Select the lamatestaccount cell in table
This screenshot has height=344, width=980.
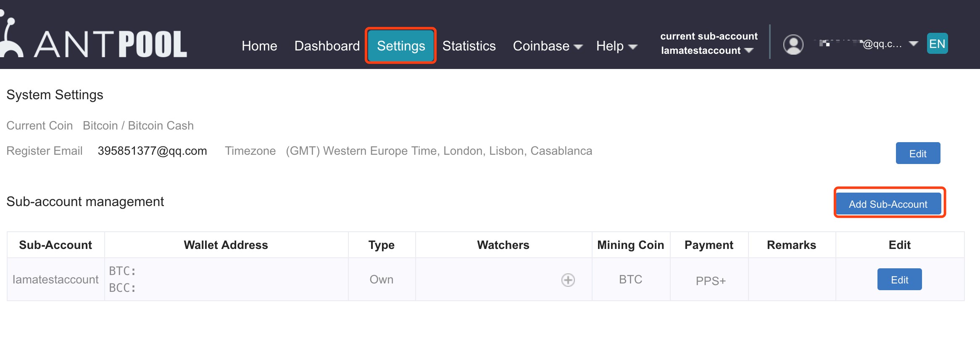55,280
